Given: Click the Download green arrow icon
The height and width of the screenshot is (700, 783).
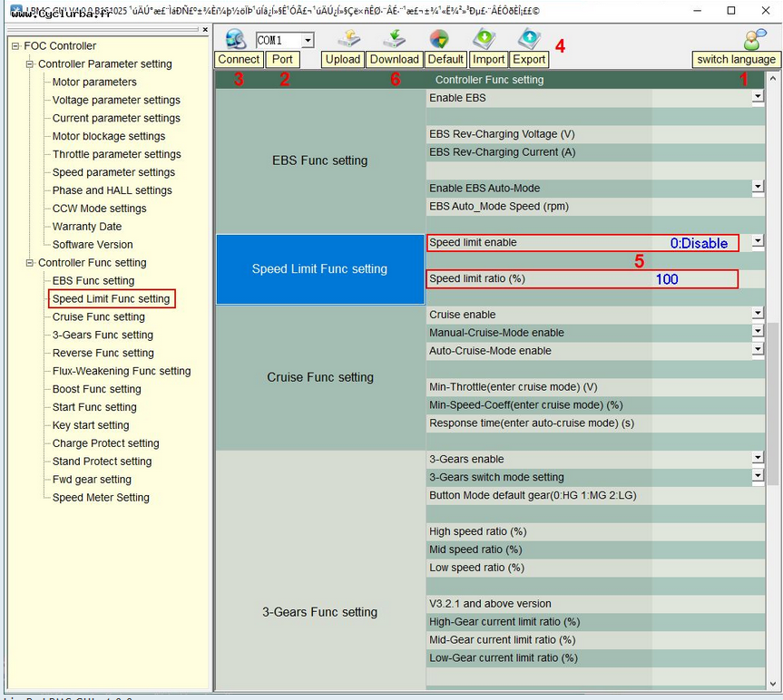Looking at the screenshot, I should click(x=395, y=39).
